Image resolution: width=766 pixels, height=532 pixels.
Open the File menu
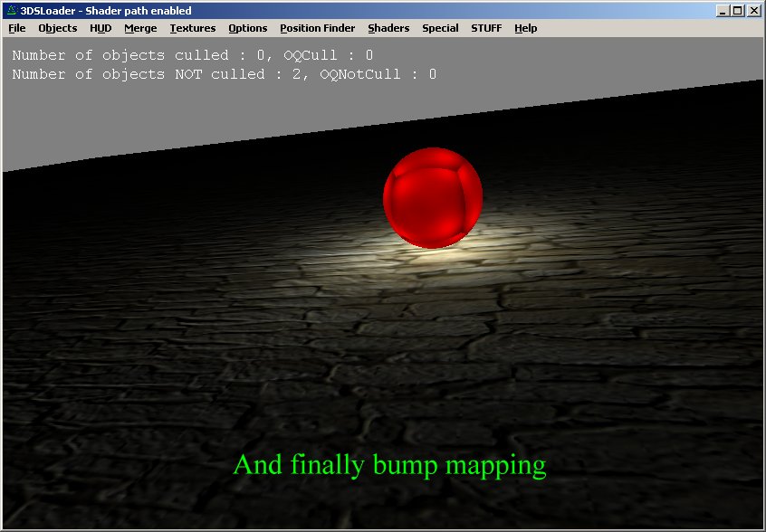click(x=17, y=28)
